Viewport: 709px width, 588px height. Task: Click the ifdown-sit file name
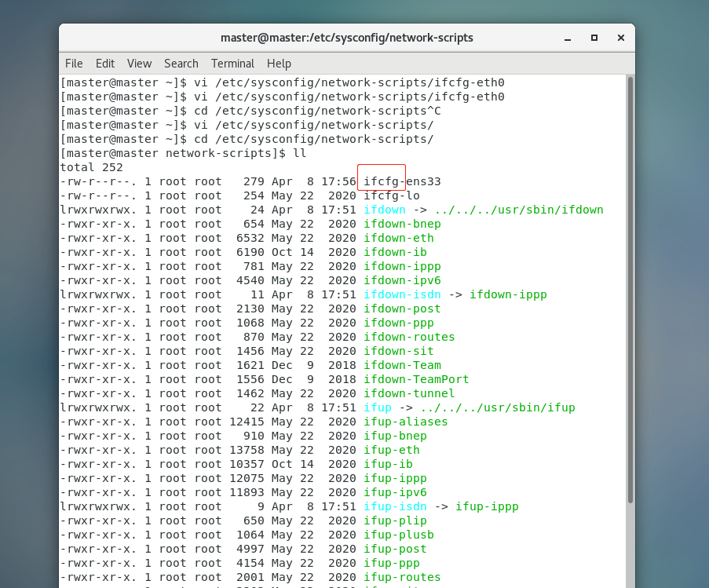398,351
